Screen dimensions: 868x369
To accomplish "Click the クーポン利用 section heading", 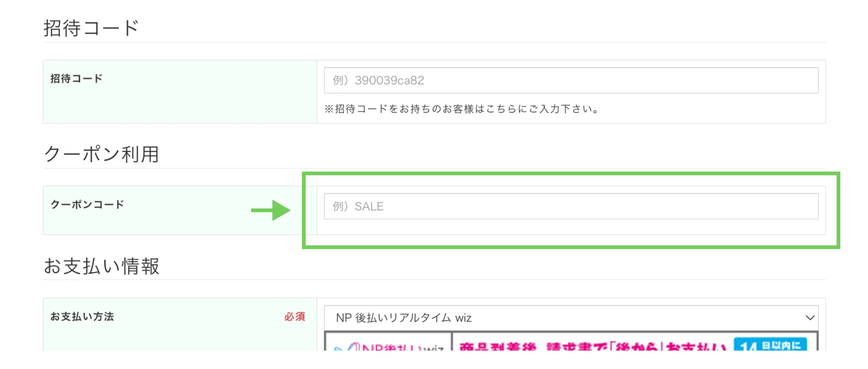I will 102,154.
